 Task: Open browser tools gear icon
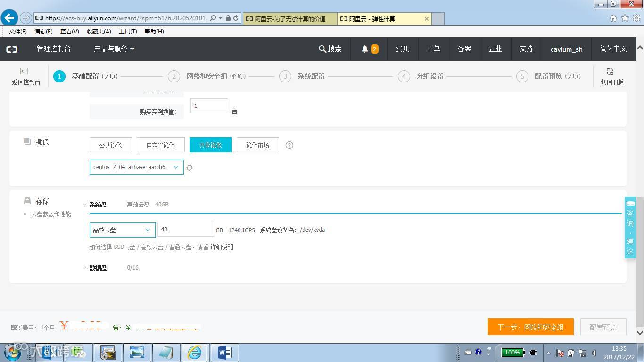click(636, 18)
